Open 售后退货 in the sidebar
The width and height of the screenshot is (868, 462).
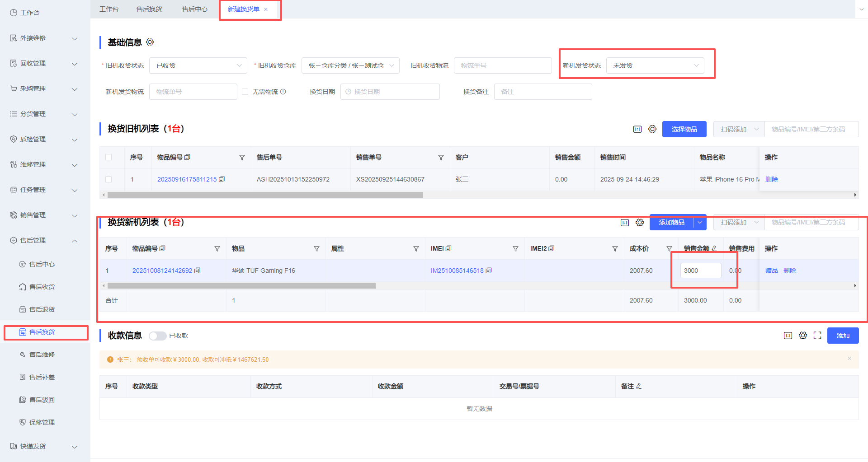[x=42, y=309]
